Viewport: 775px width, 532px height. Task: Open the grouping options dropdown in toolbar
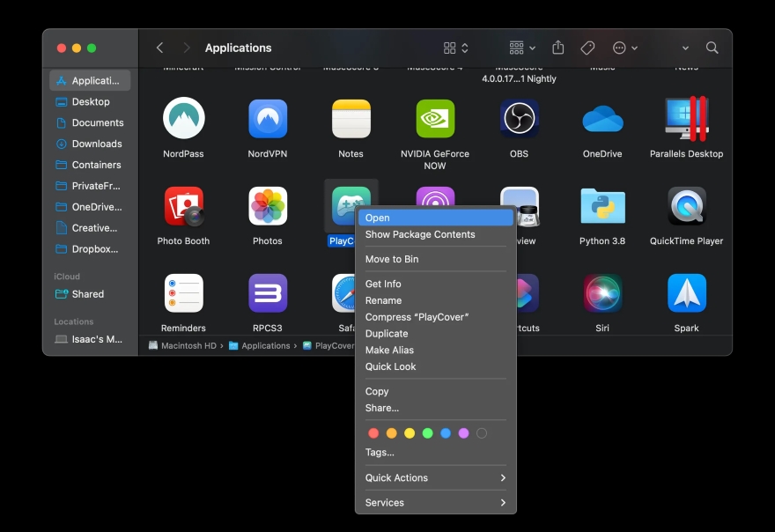(520, 48)
